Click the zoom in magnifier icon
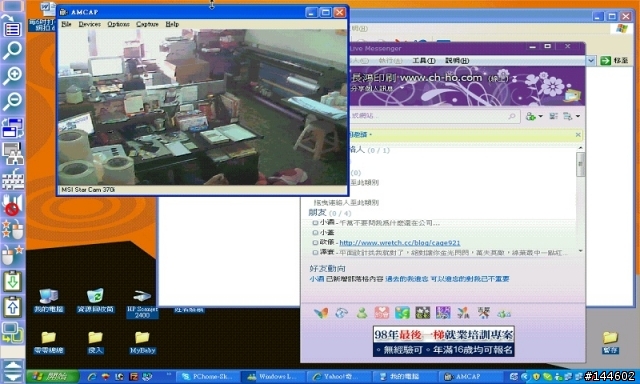The image size is (640, 384). click(12, 76)
